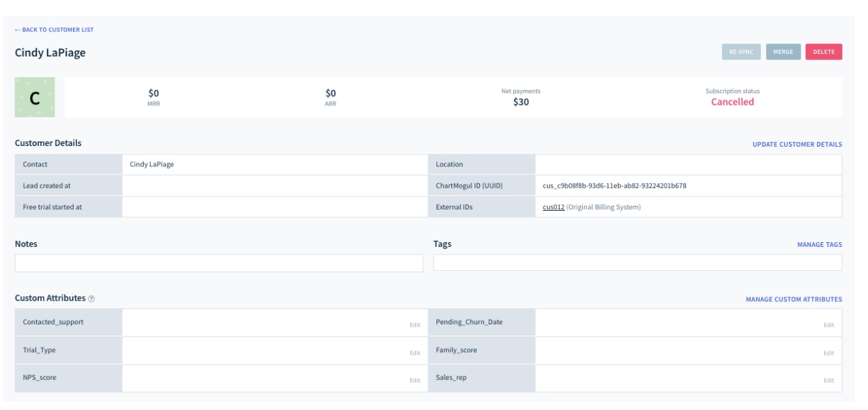Edit the Contacted_support attribute
The width and height of the screenshot is (868, 410).
(415, 325)
